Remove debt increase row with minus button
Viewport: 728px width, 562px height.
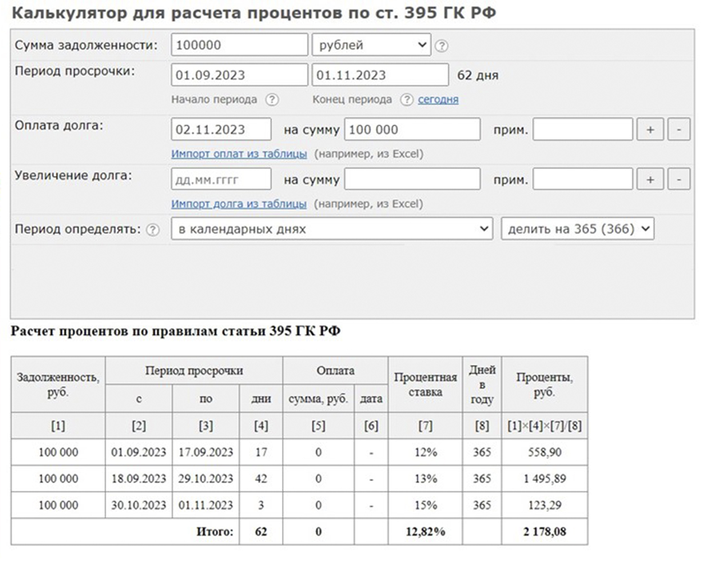pos(679,180)
